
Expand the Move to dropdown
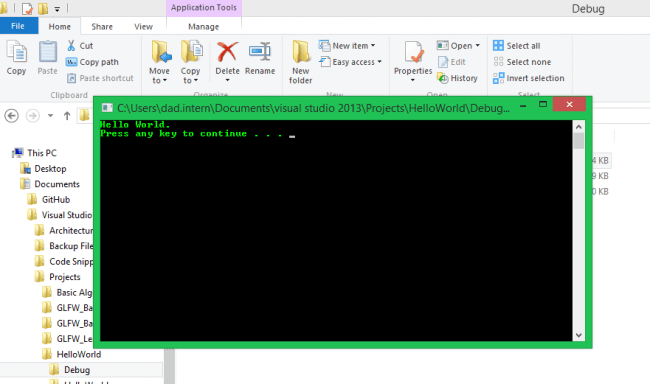pyautogui.click(x=160, y=80)
